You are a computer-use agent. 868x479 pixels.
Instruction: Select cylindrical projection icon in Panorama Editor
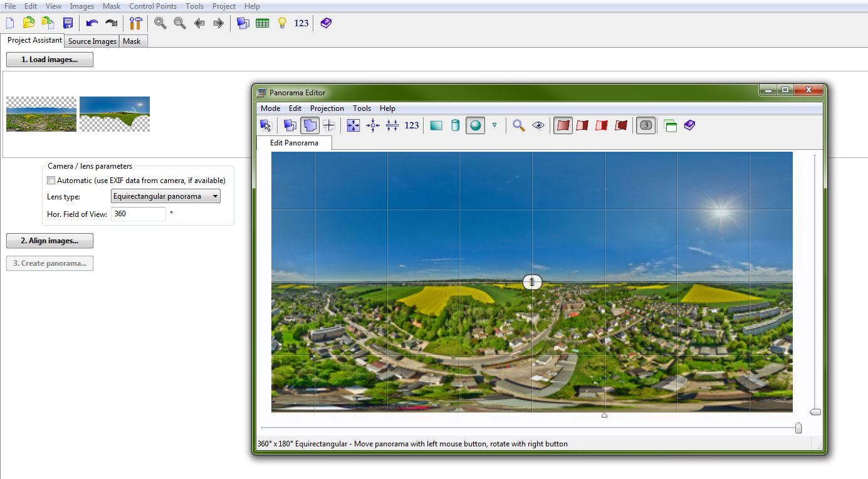(x=456, y=125)
